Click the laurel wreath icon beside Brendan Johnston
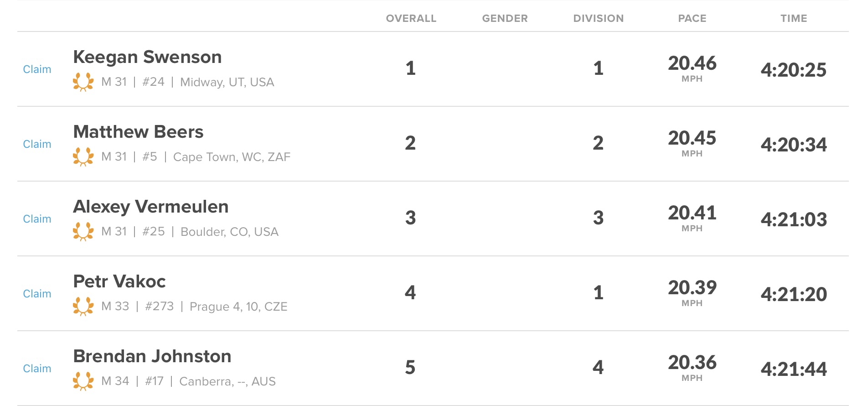Screen dimensions: 868x406 point(83,381)
